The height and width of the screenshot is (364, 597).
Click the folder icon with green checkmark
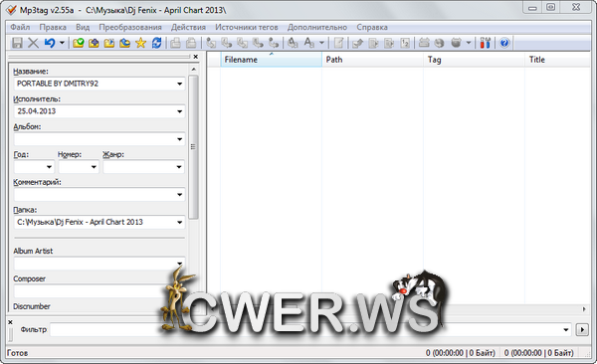pos(78,43)
